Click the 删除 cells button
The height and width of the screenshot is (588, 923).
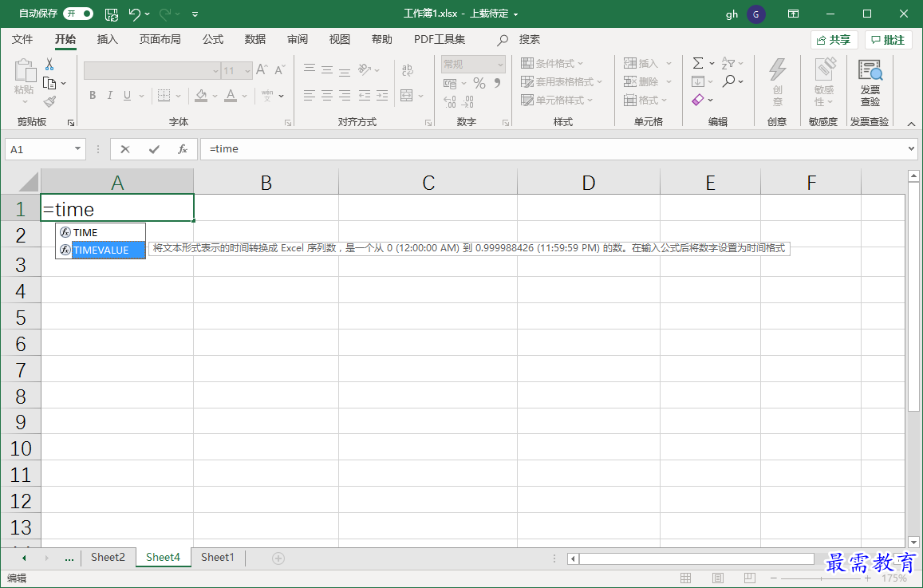[x=641, y=81]
